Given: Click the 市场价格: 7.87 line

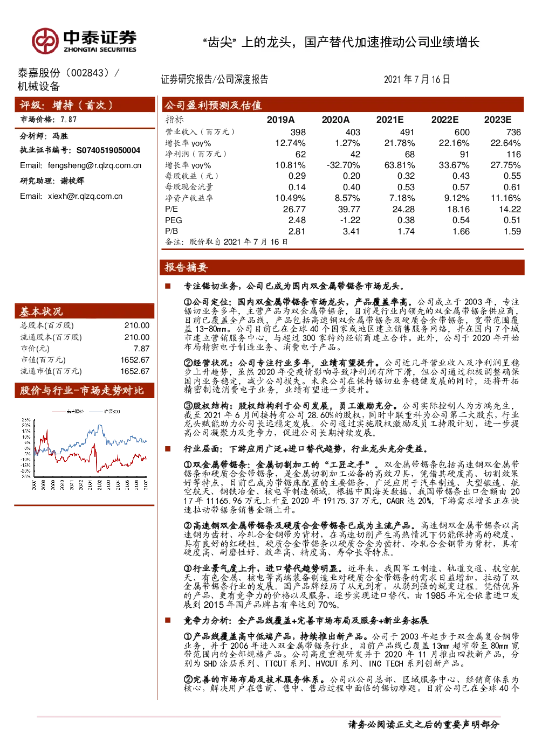Looking at the screenshot, I should click(49, 120).
